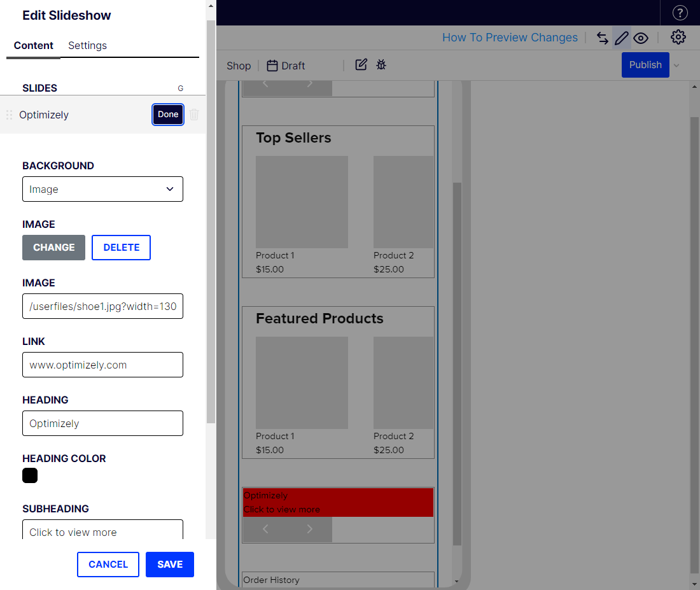Click the image path input field
The width and height of the screenshot is (700, 590).
pos(102,306)
